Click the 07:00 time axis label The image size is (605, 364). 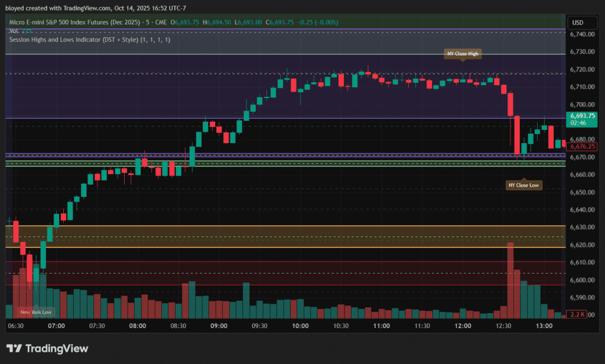56,326
